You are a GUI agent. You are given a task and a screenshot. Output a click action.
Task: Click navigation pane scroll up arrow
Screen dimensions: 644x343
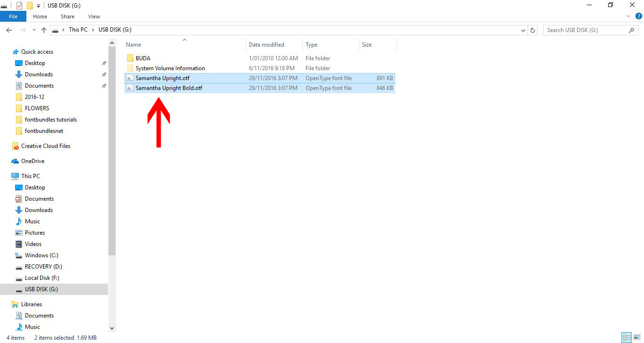[x=112, y=43]
